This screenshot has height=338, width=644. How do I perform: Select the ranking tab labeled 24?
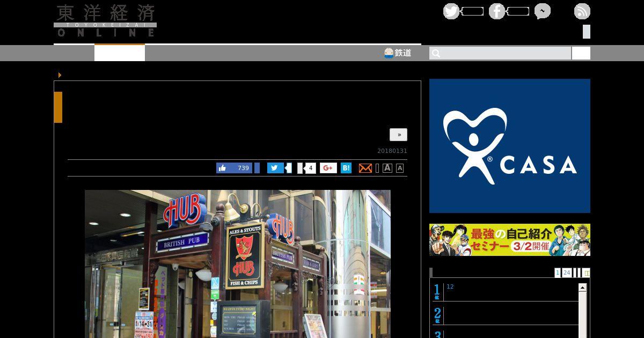[567, 273]
